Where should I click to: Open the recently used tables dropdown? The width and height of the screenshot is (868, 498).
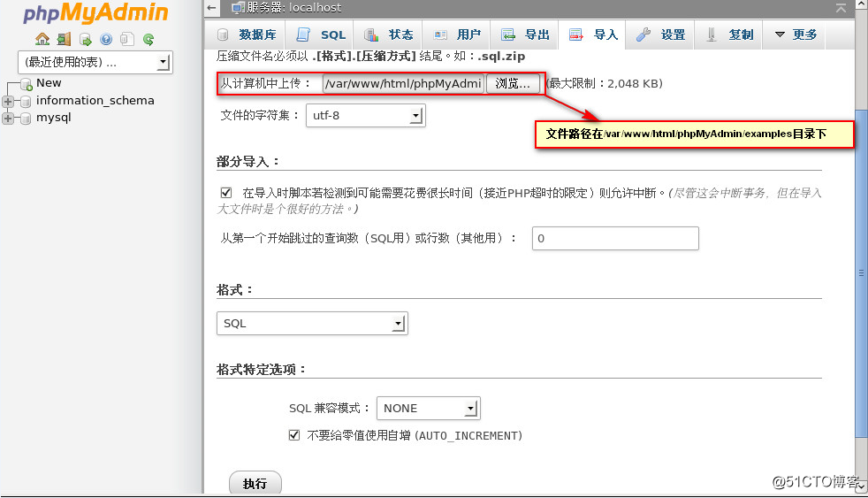95,62
